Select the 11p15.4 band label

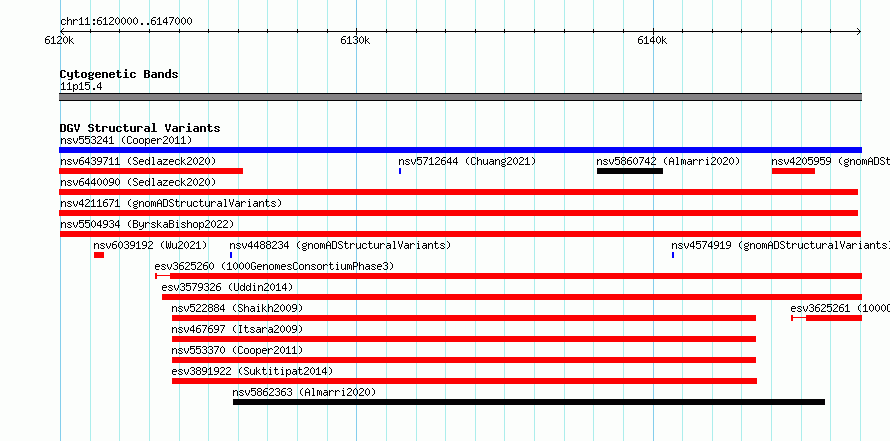pos(81,87)
